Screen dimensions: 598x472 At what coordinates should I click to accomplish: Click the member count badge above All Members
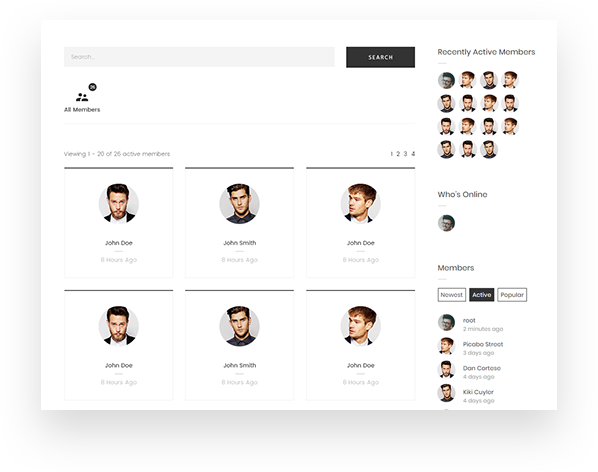[92, 87]
